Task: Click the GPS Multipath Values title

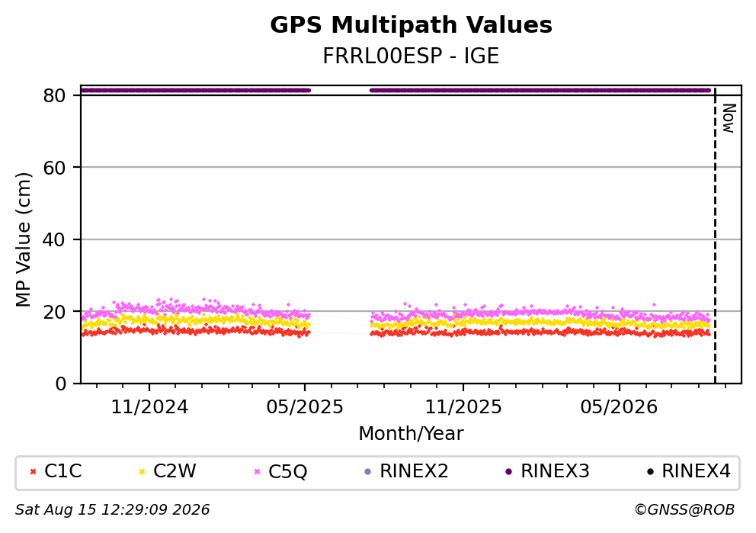Action: pyautogui.click(x=411, y=25)
